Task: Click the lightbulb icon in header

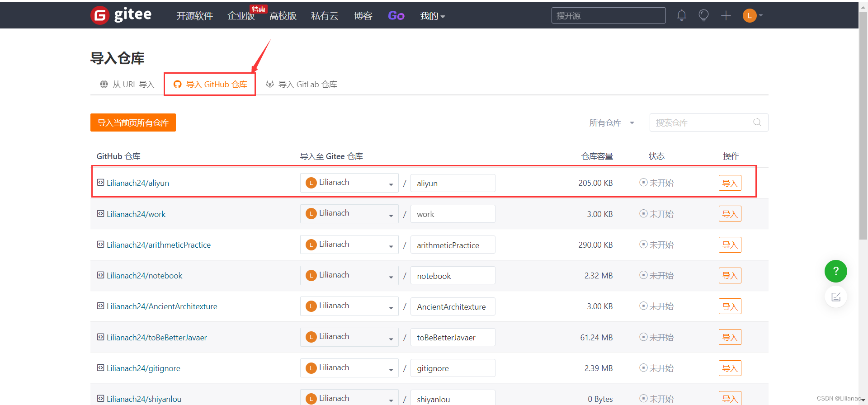Action: click(703, 15)
